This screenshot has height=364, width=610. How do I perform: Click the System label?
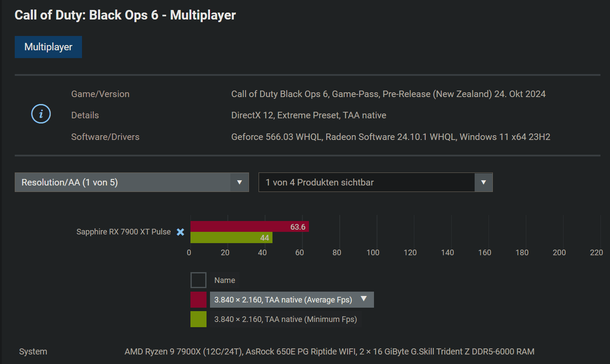[x=33, y=351]
